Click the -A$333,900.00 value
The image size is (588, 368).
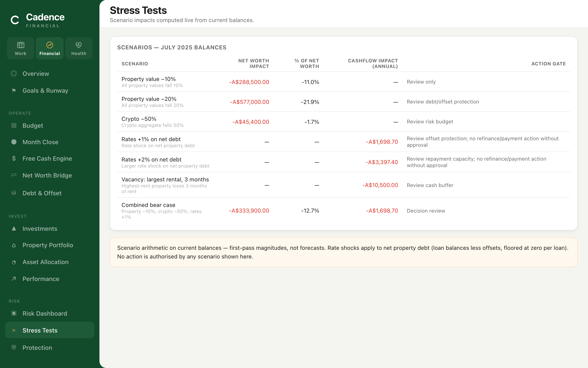pos(249,211)
